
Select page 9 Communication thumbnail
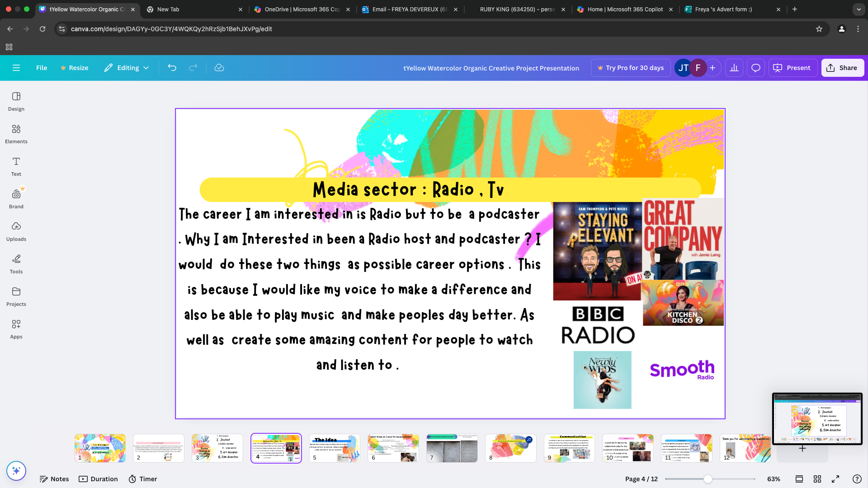[569, 448]
